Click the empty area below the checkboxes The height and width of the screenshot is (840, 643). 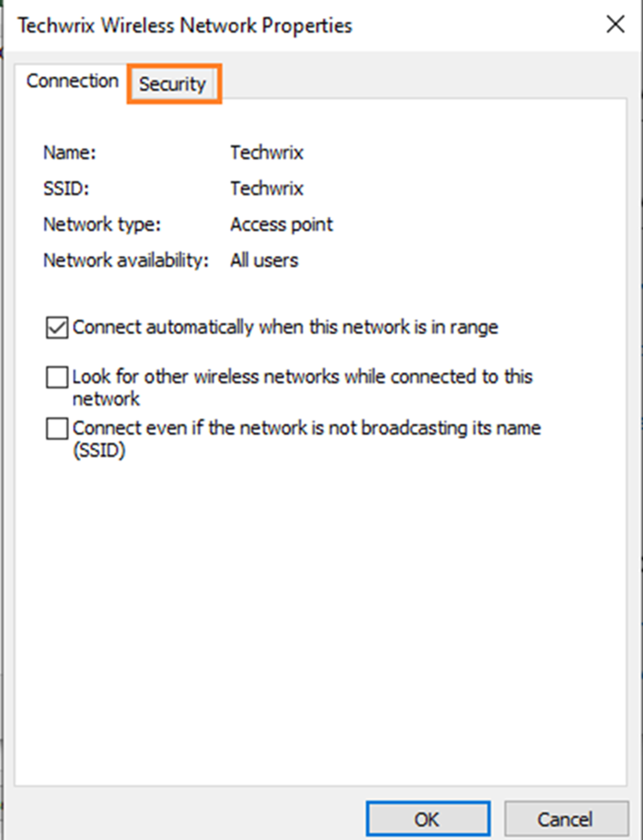[318, 592]
